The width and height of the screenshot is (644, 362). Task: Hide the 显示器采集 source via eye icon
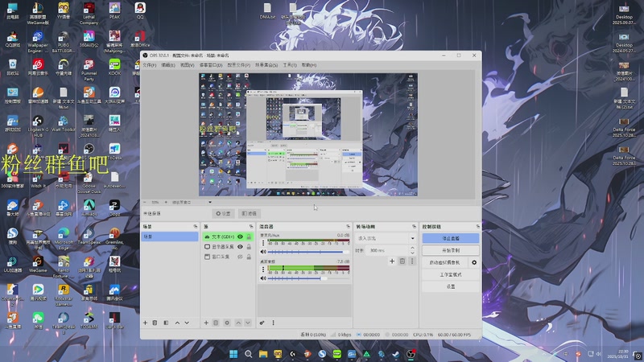[x=240, y=247]
